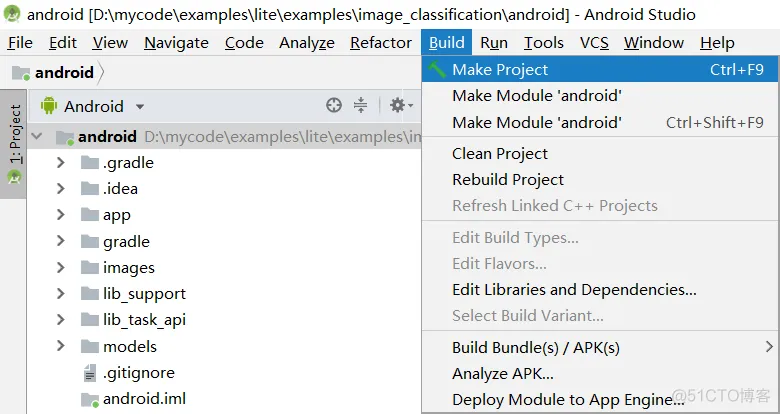Open the Tools menu
This screenshot has width=780, height=414.
tap(543, 43)
